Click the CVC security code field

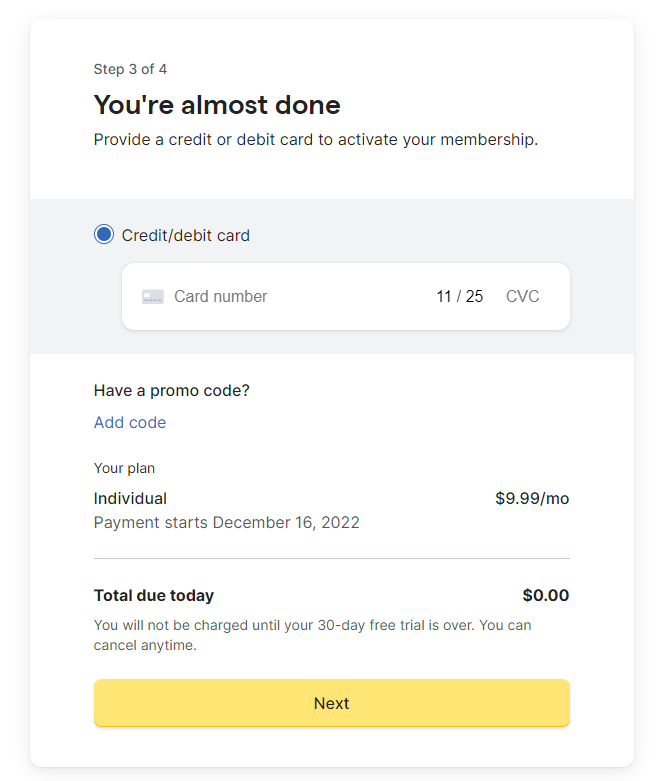523,297
